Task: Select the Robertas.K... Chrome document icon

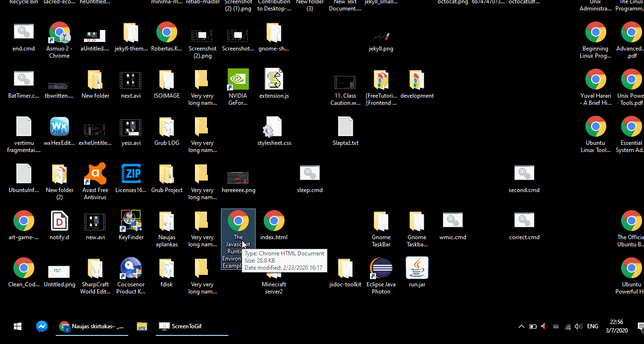Action: pos(166,32)
